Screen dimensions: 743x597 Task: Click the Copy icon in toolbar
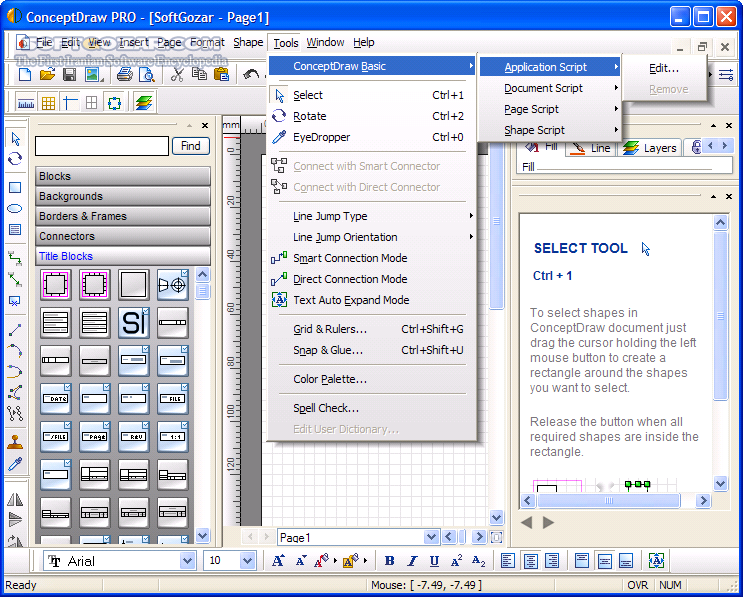199,74
